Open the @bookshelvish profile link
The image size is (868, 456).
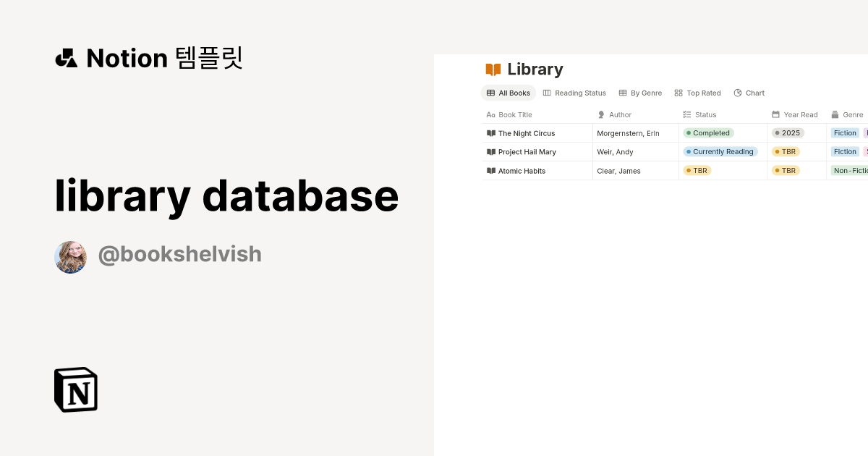point(179,254)
